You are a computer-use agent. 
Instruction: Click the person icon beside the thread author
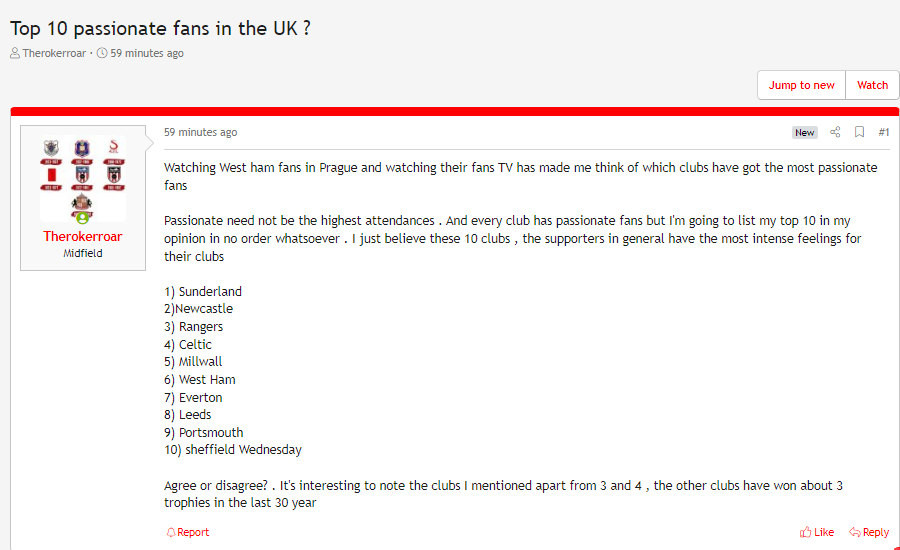point(15,53)
